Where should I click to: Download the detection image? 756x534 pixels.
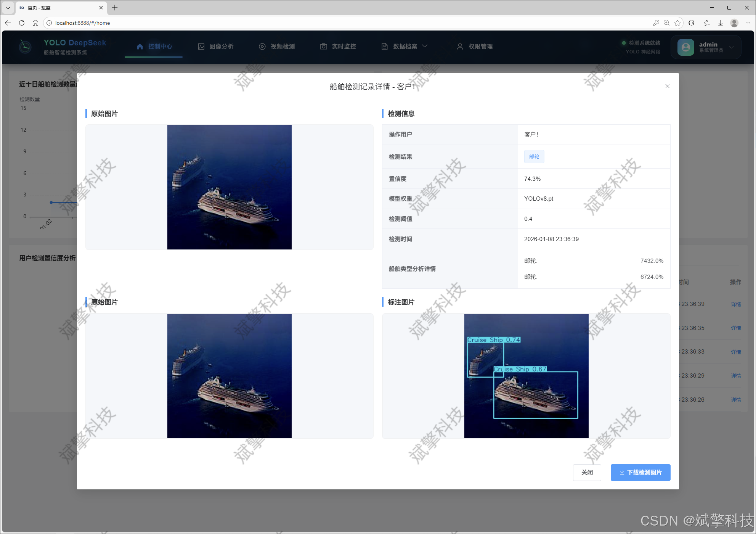pyautogui.click(x=640, y=472)
